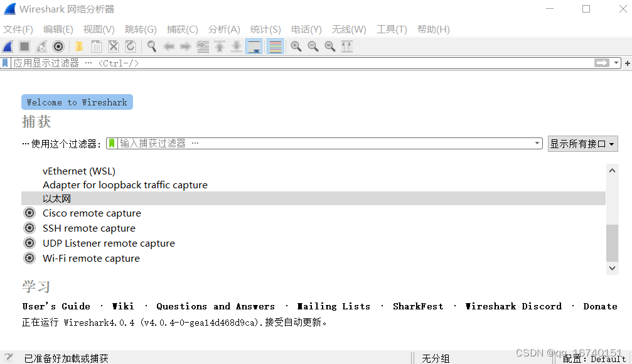Click inside the display filter input field
The image size is (632, 364).
pos(301,63)
